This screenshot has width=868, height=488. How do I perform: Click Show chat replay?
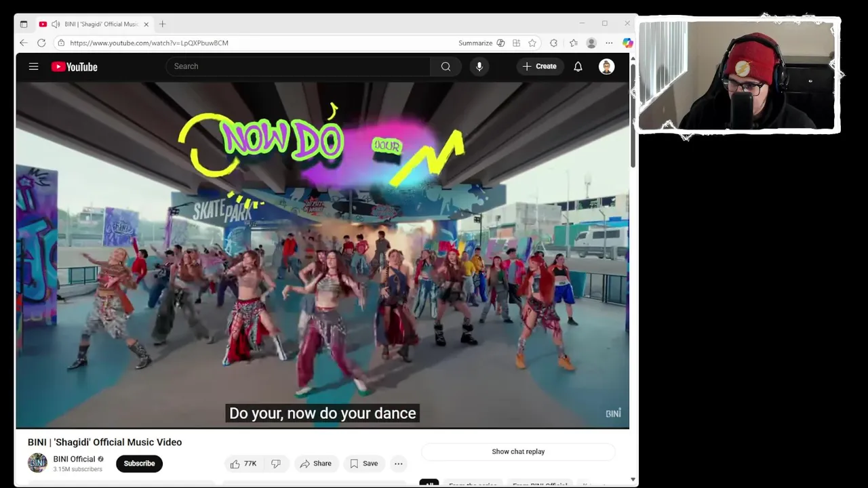(518, 451)
